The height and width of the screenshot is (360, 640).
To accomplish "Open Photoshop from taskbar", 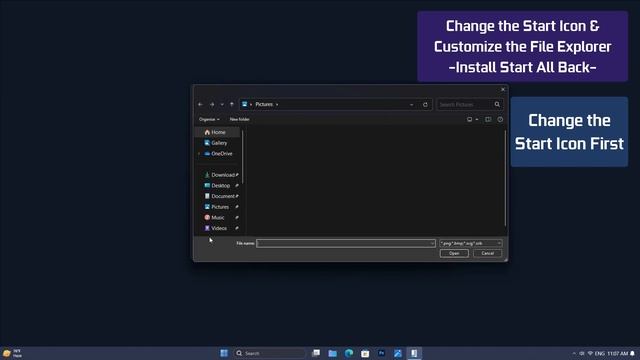I will (x=382, y=353).
